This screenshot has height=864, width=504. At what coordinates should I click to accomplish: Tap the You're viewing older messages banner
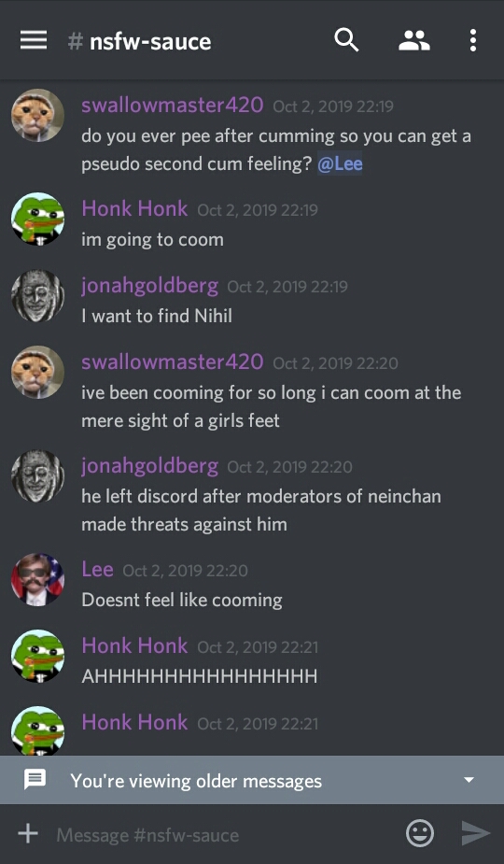[252, 780]
